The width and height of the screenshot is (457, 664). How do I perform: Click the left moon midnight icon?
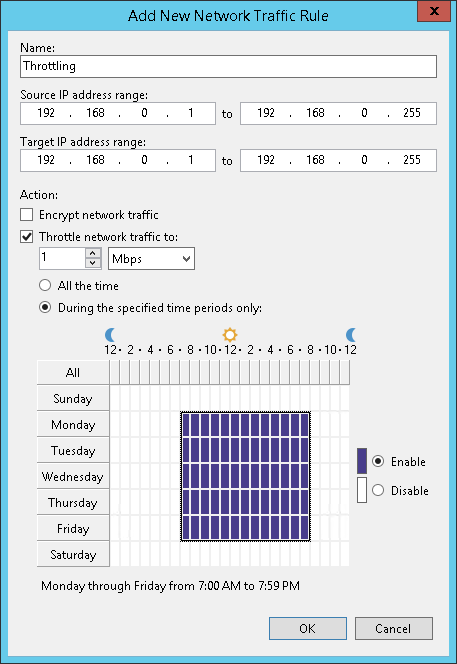110,335
